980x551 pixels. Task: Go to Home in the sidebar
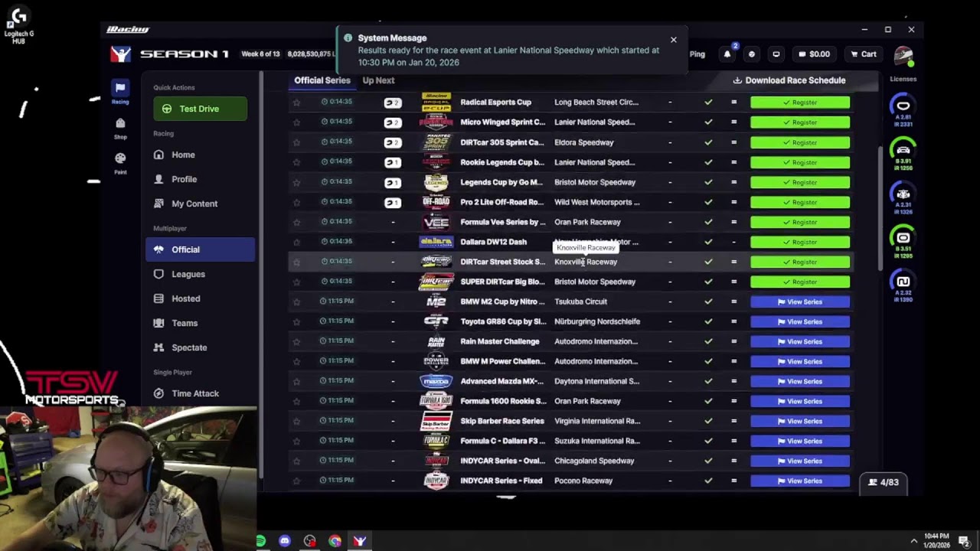coord(200,155)
